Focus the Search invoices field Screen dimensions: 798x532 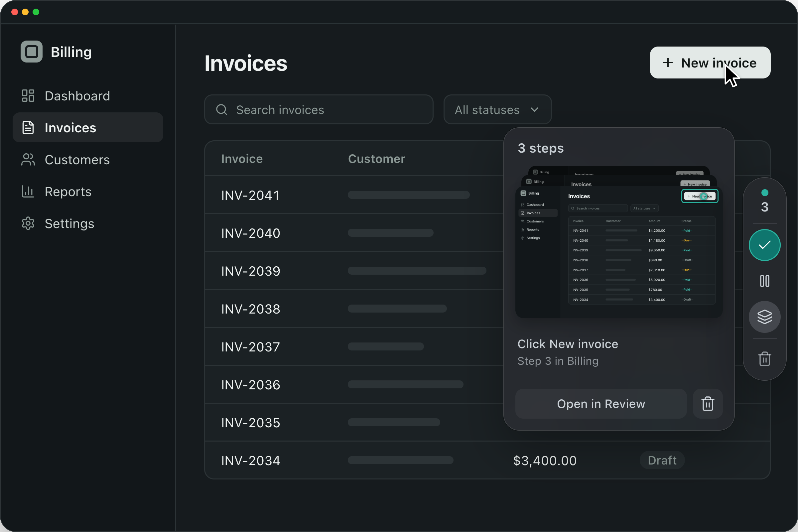[x=319, y=110]
